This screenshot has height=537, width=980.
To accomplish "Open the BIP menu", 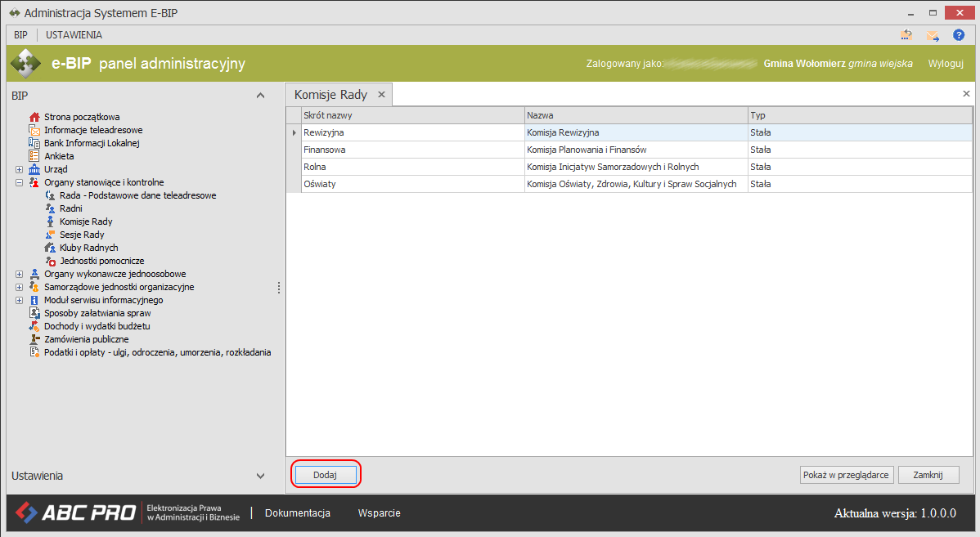I will pyautogui.click(x=20, y=35).
